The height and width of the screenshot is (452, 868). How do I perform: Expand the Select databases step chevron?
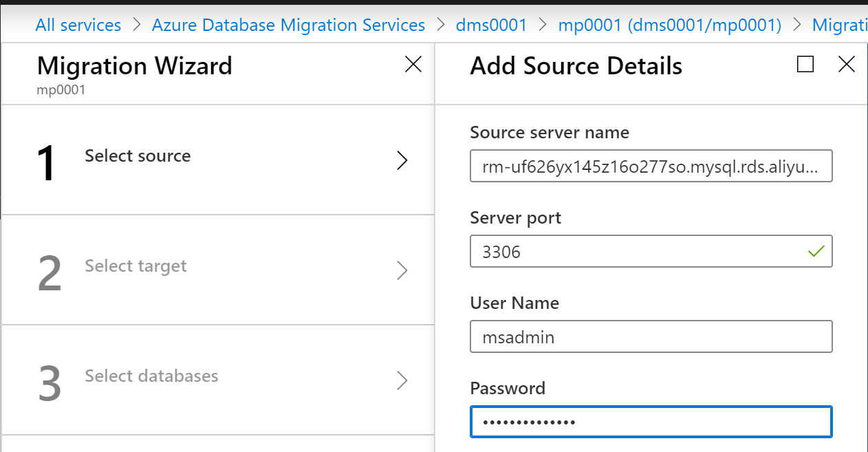pos(402,380)
